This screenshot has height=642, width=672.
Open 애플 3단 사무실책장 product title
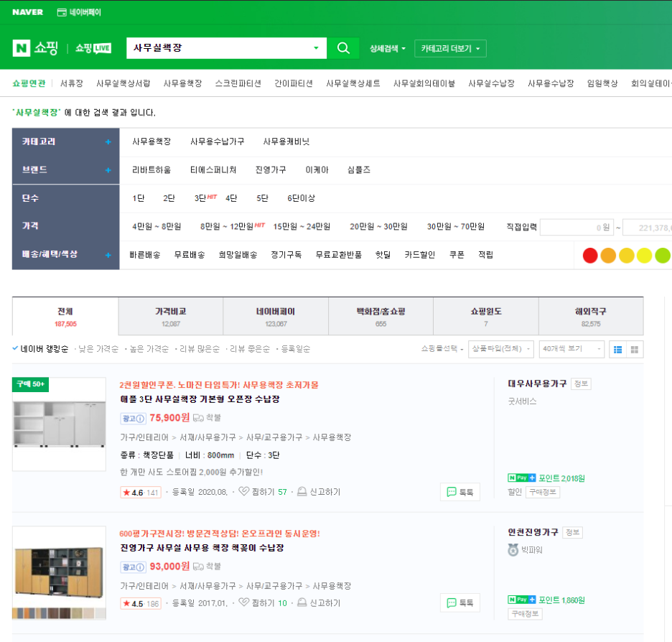[x=200, y=399]
